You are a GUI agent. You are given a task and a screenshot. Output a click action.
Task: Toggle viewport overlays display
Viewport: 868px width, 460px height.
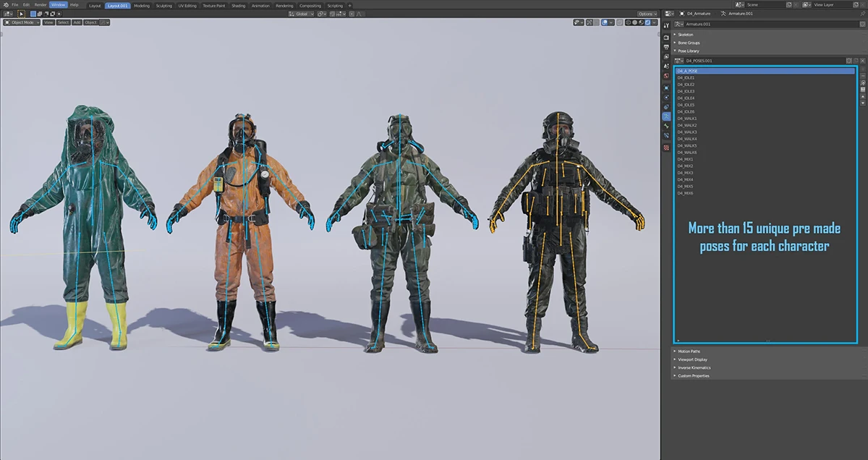[605, 22]
